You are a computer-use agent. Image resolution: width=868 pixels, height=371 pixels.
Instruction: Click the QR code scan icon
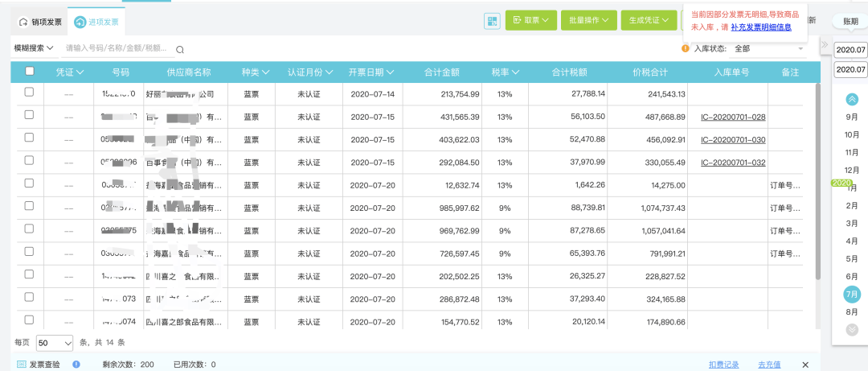point(492,20)
